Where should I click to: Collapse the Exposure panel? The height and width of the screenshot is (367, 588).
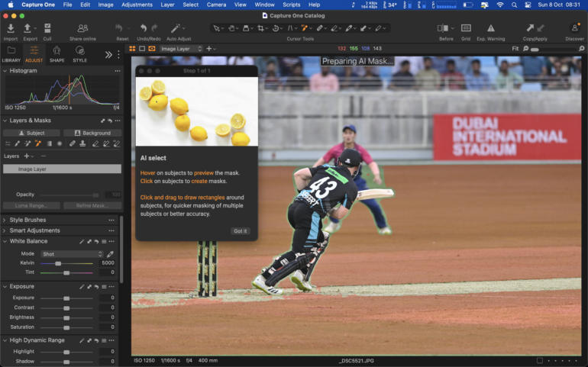[5, 286]
